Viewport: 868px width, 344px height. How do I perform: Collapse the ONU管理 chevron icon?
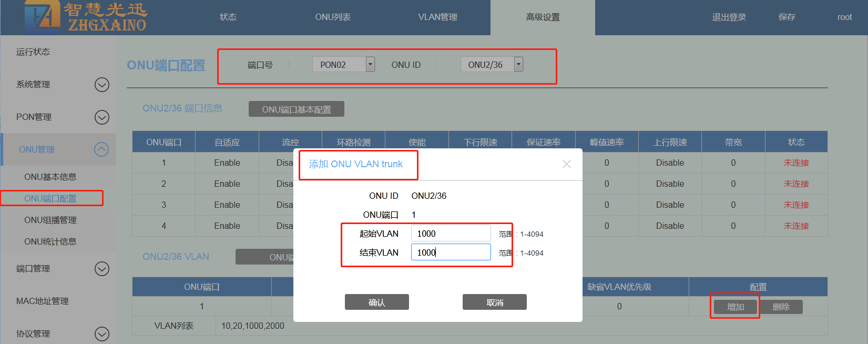coord(101,150)
